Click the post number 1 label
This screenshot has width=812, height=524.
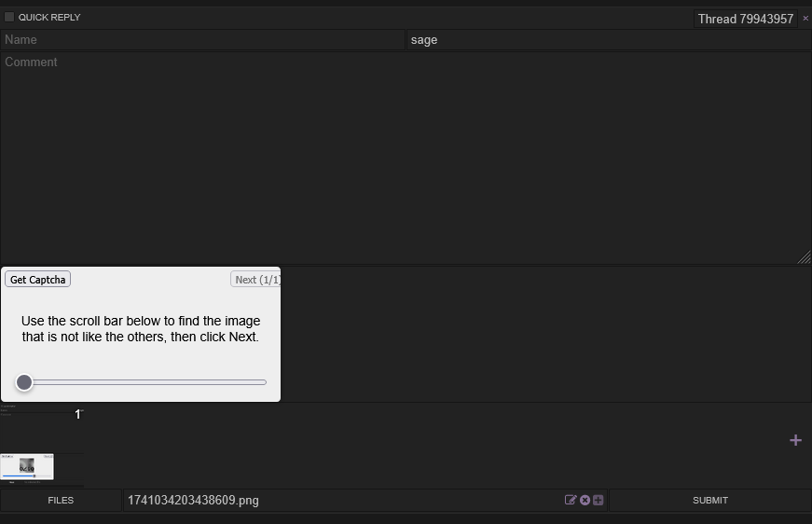[x=77, y=414]
